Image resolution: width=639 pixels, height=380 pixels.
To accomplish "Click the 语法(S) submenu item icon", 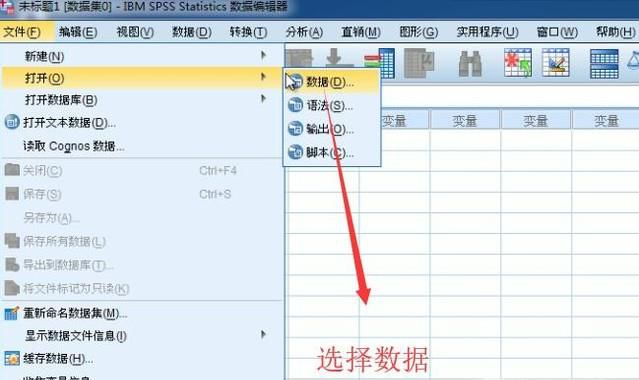I will [x=295, y=105].
